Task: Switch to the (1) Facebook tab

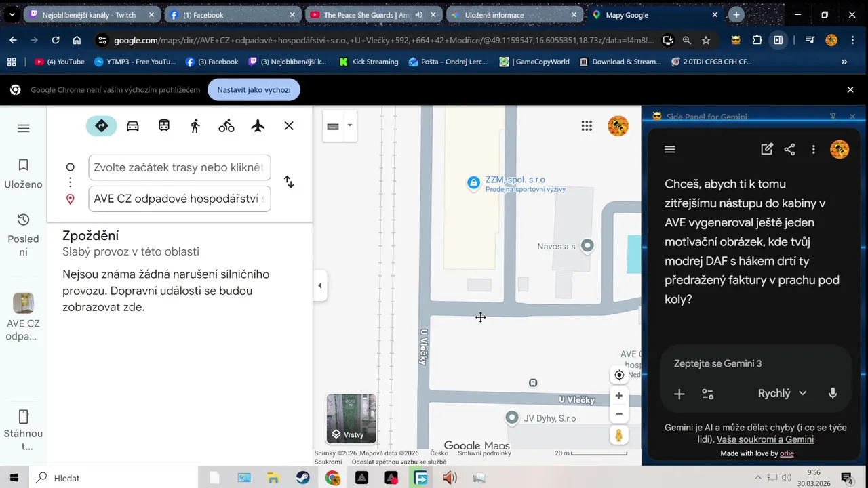Action: click(233, 14)
